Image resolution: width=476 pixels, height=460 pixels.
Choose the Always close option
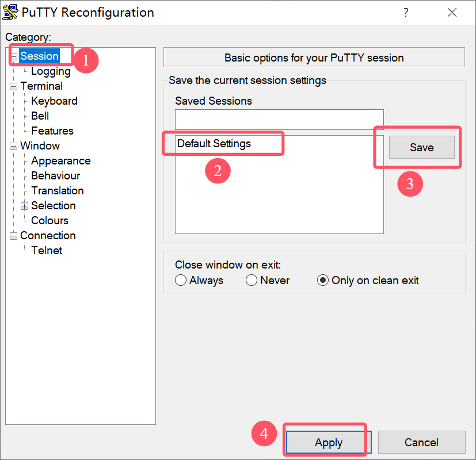pyautogui.click(x=181, y=280)
